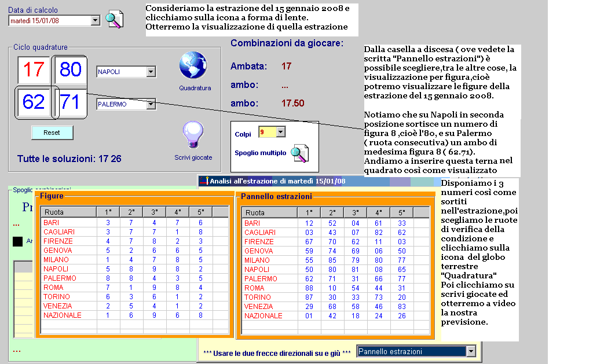The image size is (593, 364).
Task: Open the Colpi dropdown showing 9
Action: [281, 132]
